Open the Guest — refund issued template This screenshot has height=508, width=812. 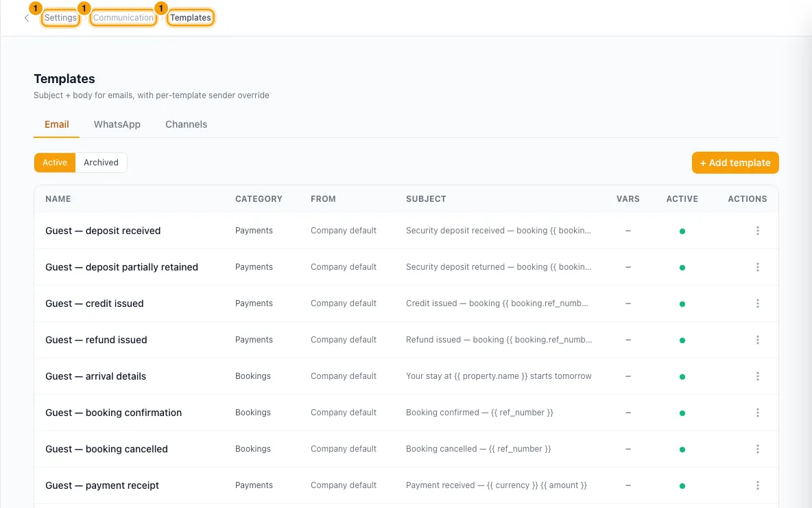[96, 340]
